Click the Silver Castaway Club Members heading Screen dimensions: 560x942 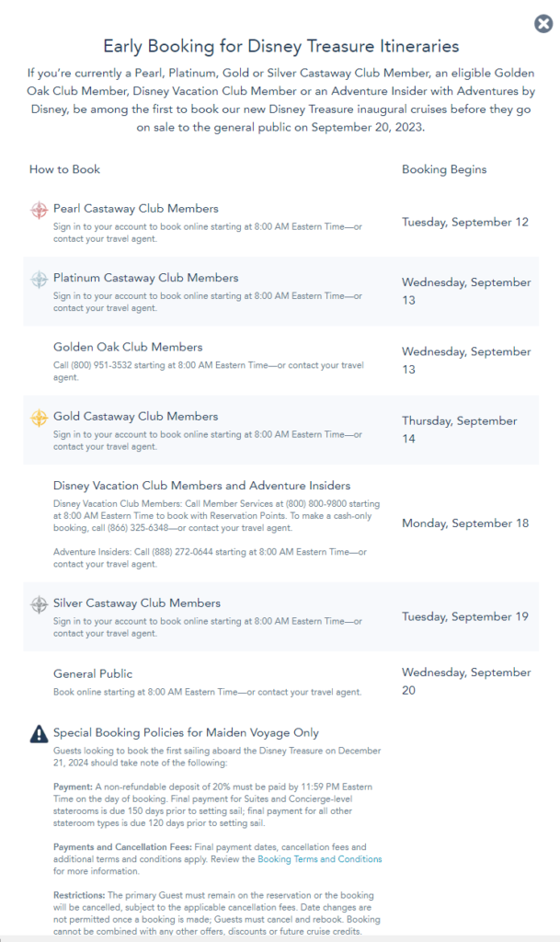(x=137, y=603)
